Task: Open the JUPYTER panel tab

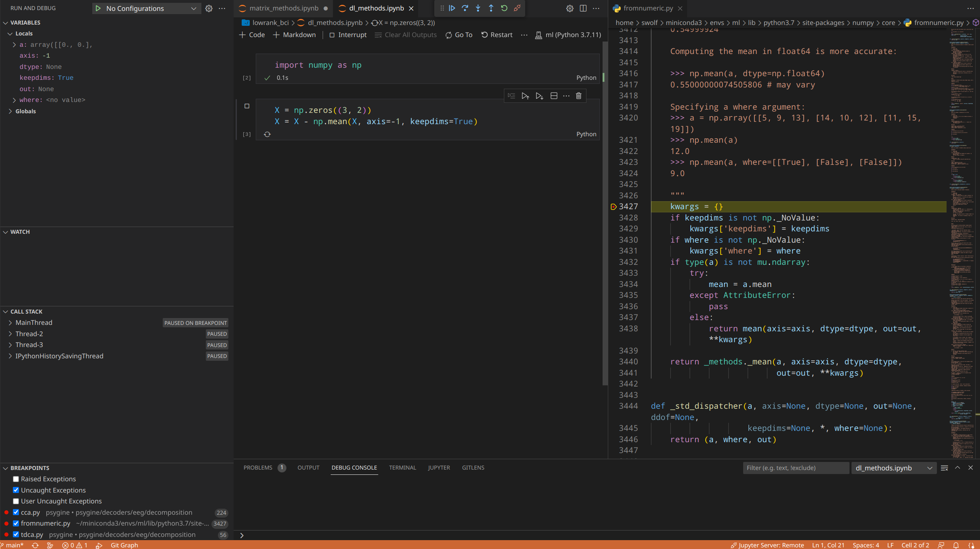Action: tap(439, 468)
